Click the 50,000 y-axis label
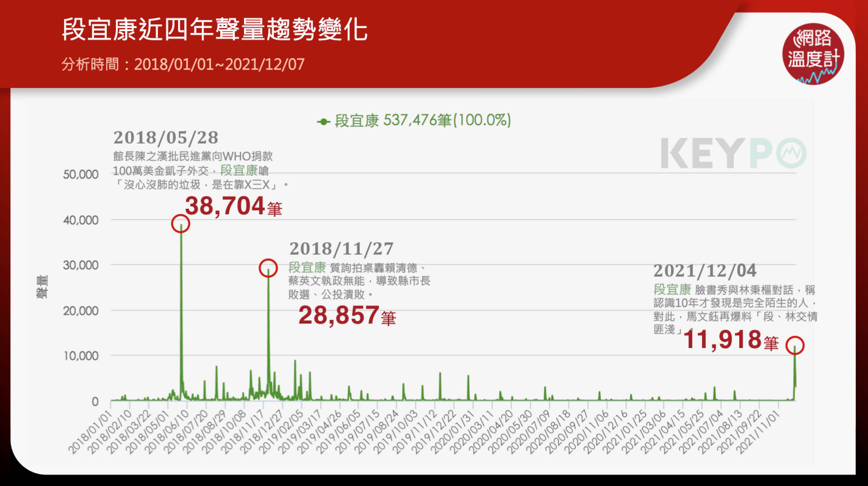868x486 pixels. [x=81, y=175]
